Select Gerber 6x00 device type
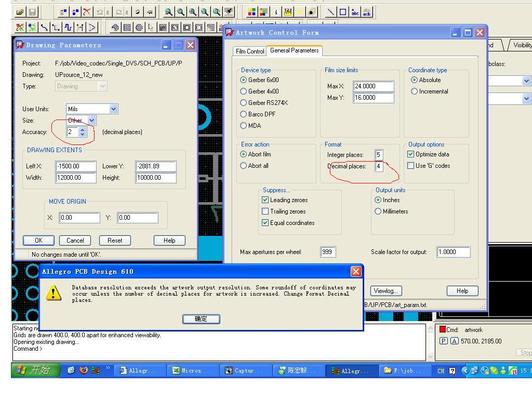This screenshot has height=399, width=532. tap(260, 79)
